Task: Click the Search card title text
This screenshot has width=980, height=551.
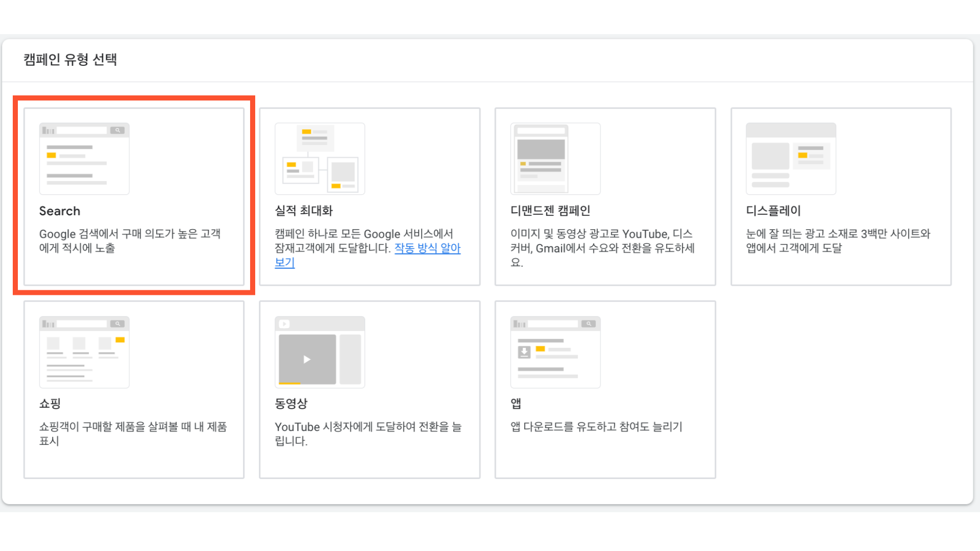Action: tap(60, 211)
